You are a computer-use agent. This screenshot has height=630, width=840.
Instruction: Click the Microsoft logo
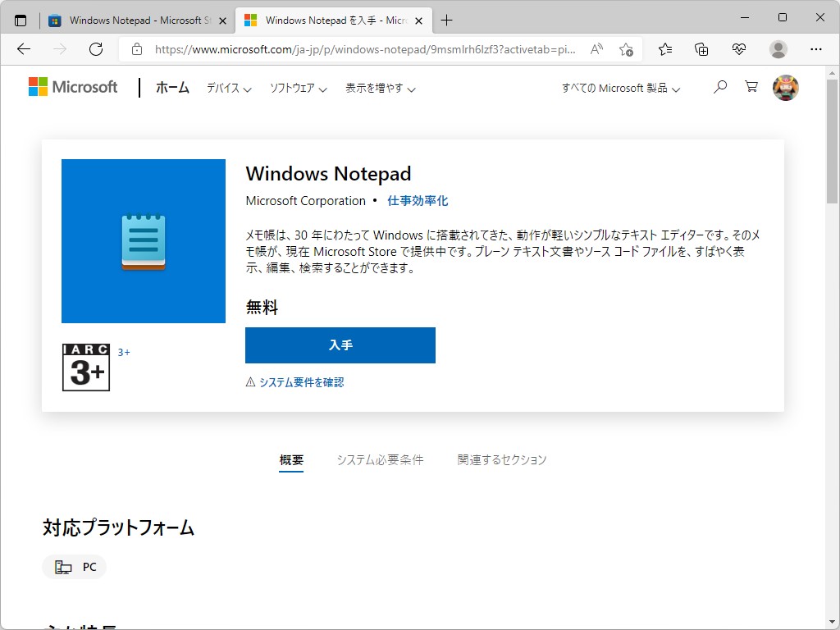(x=73, y=86)
